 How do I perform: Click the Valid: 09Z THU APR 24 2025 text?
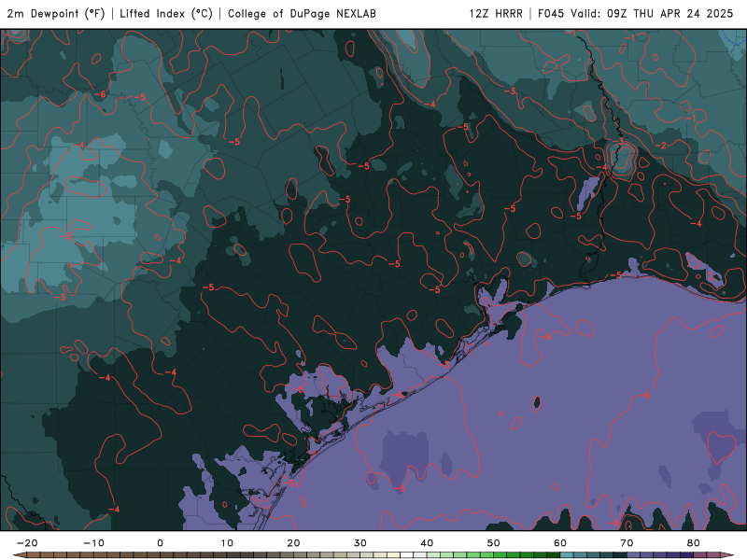(x=652, y=14)
